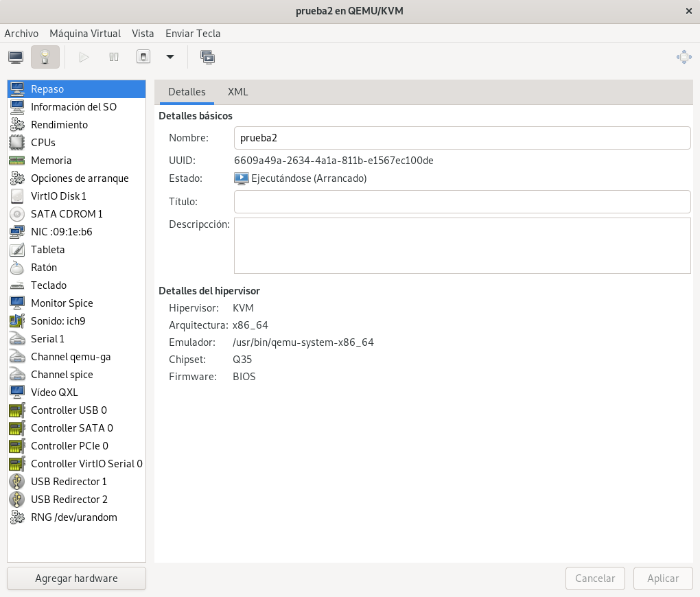Viewport: 700px width, 597px height.
Task: Toggle fullscreen view icon
Action: coord(684,57)
